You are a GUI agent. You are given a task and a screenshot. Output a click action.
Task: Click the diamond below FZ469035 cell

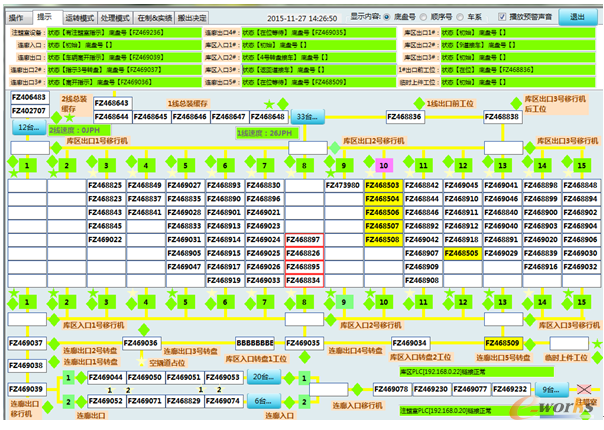pos(305,357)
